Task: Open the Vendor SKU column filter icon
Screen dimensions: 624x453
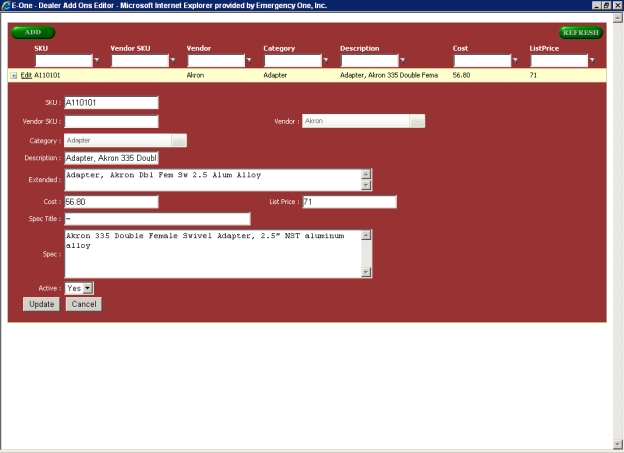Action: [173, 61]
